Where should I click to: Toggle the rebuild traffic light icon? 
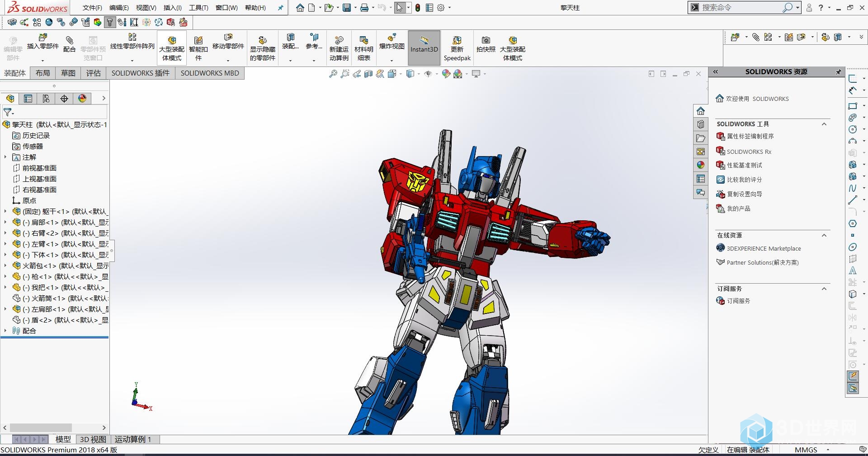pyautogui.click(x=418, y=8)
